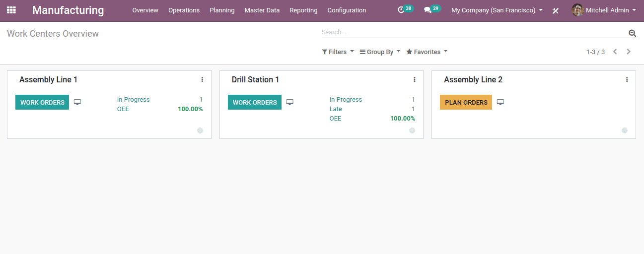Screen dimensions: 644x254
Task: Click Assembly Line 1 card title
Action: click(48, 79)
